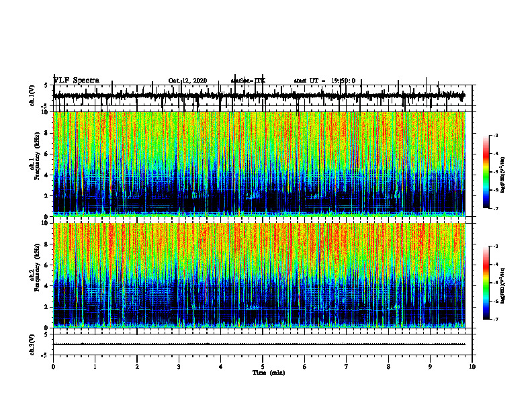Click the "5" volt tick on ch.3(V) axis
The width and height of the screenshot is (532, 411).
(x=46, y=334)
